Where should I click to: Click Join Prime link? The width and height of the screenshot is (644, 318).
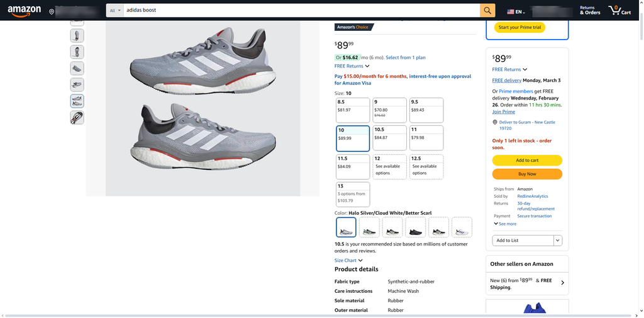(x=504, y=112)
